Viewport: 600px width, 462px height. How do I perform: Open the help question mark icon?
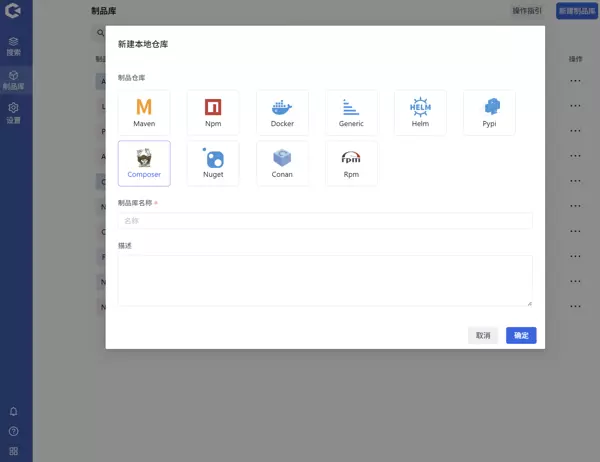coord(14,431)
